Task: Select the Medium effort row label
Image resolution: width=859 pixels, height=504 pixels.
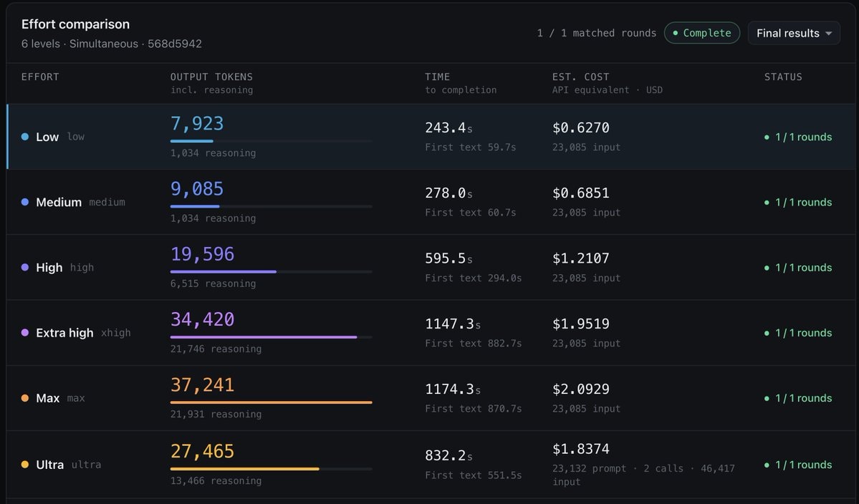Action: [x=59, y=202]
